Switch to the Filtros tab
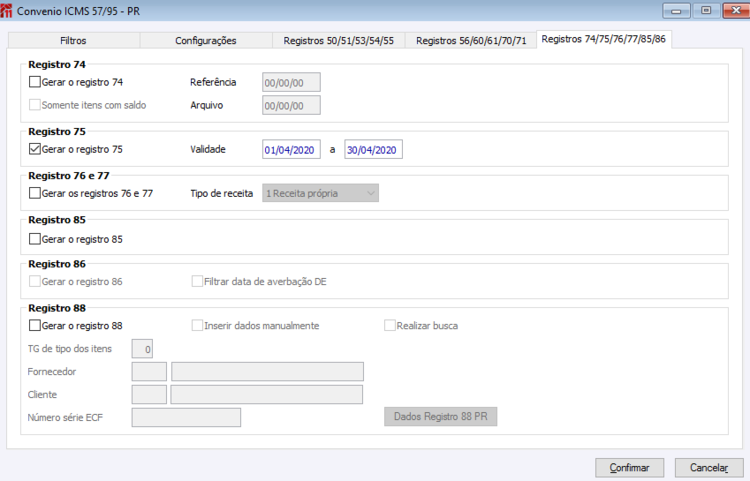 [x=74, y=41]
